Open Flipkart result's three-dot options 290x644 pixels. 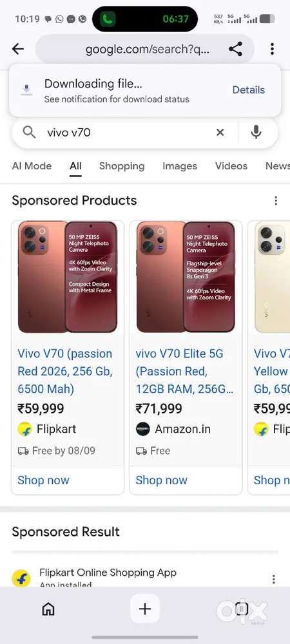274,579
